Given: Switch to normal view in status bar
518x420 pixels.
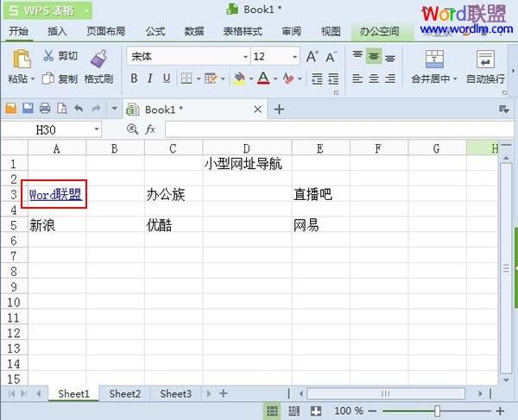Looking at the screenshot, I should coord(272,411).
